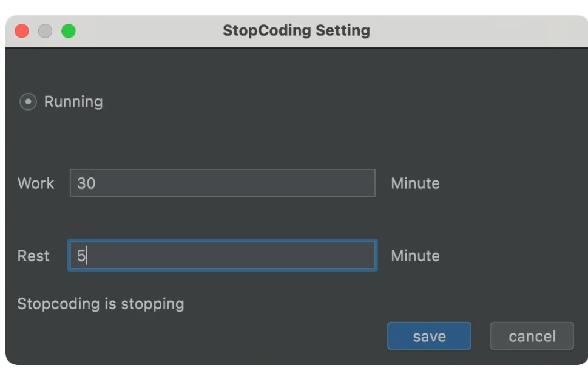Click the 'Stopcoding is stopping' status text
This screenshot has width=588, height=376.
(x=101, y=303)
